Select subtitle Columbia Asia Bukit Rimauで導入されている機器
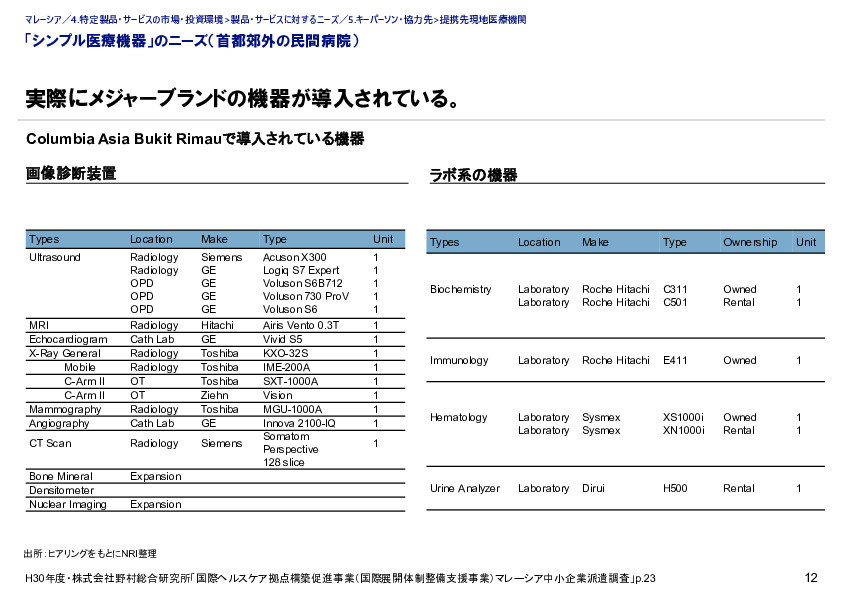 coord(195,139)
